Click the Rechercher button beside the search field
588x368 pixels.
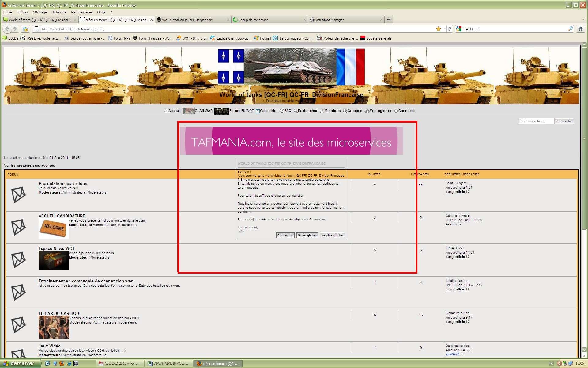[x=564, y=121]
